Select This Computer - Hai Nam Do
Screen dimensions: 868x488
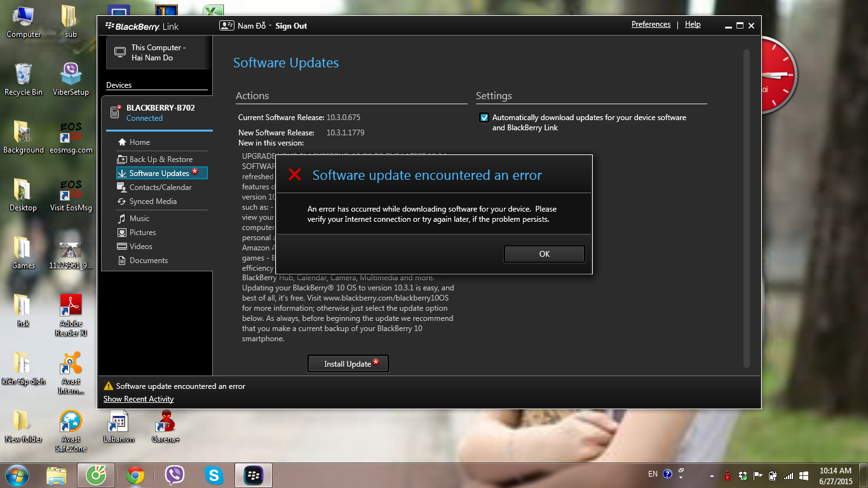158,53
